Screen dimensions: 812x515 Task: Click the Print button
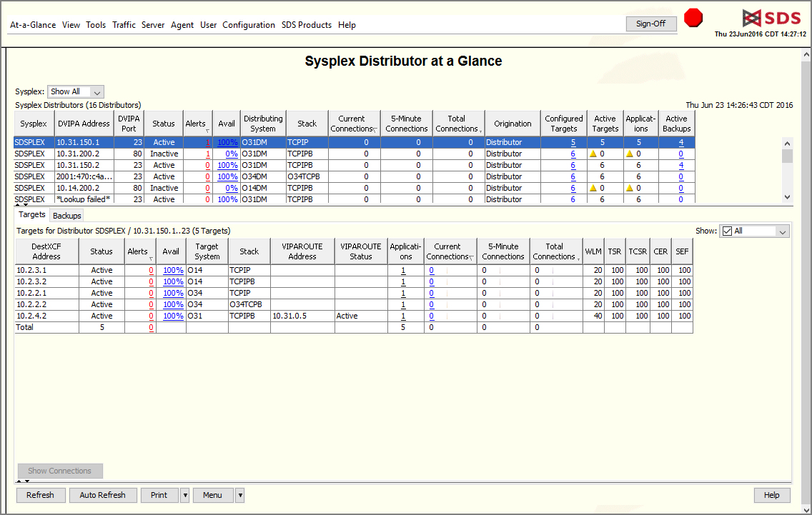pyautogui.click(x=159, y=495)
